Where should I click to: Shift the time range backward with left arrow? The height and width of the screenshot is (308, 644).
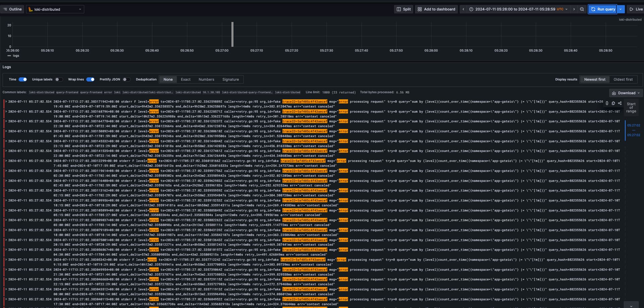pos(463,9)
